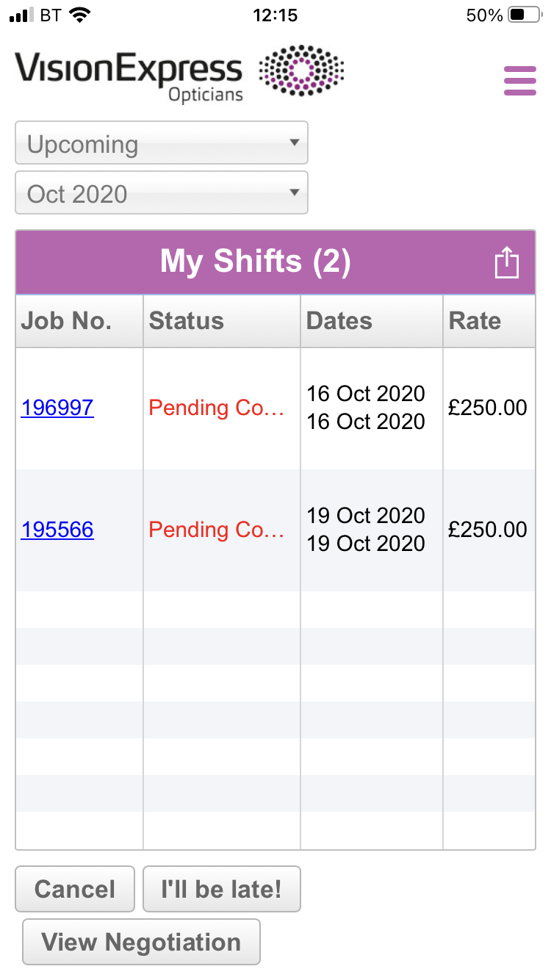Open the Upcoming filter dropdown
Viewport: 551px width, 980px height.
click(x=162, y=143)
